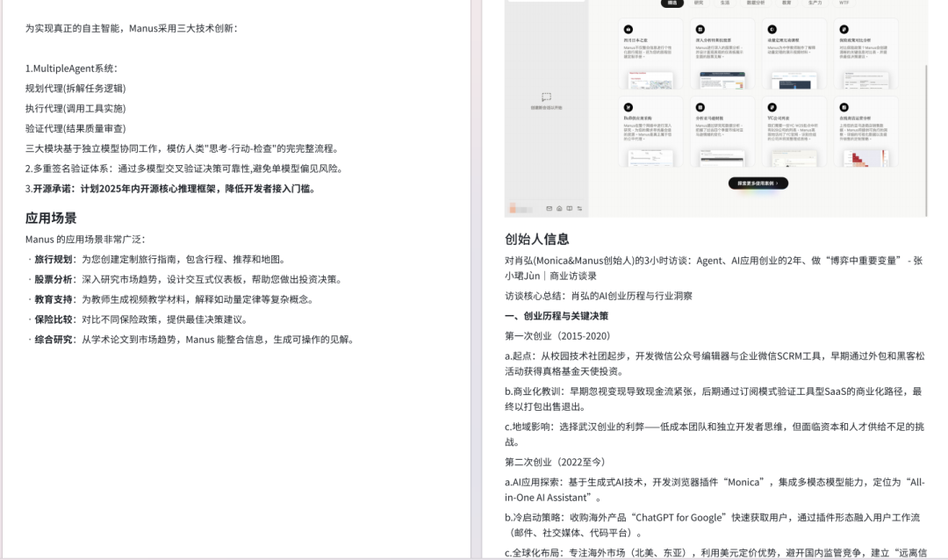
Task: Select the inbox icon in the sidebar
Action: click(549, 209)
